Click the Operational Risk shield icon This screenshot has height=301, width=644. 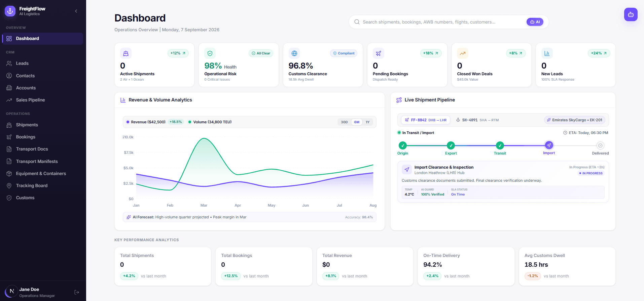[210, 53]
